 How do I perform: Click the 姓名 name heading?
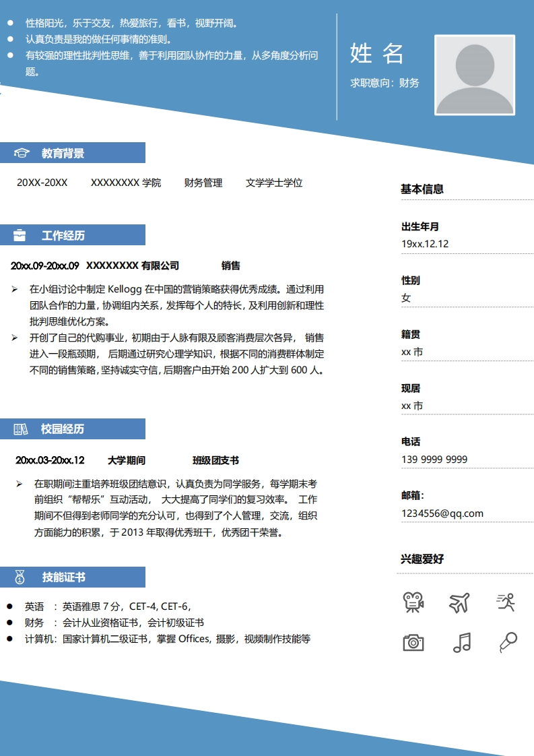tap(377, 53)
